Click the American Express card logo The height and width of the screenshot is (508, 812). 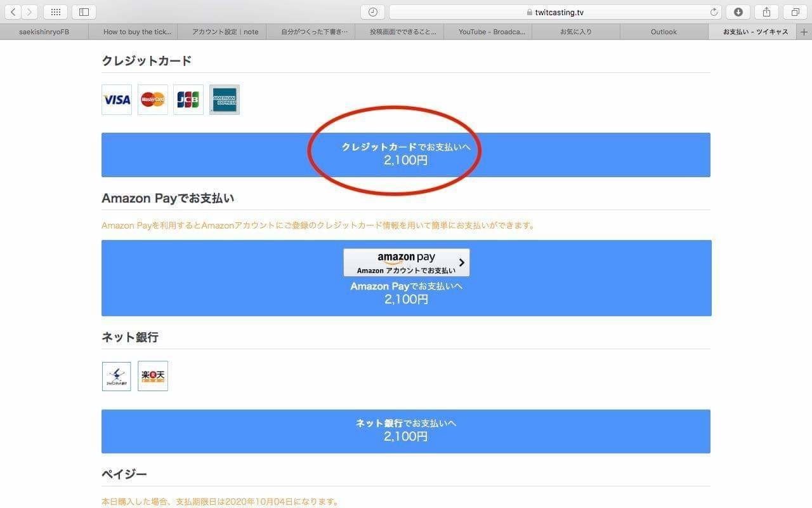pyautogui.click(x=225, y=100)
